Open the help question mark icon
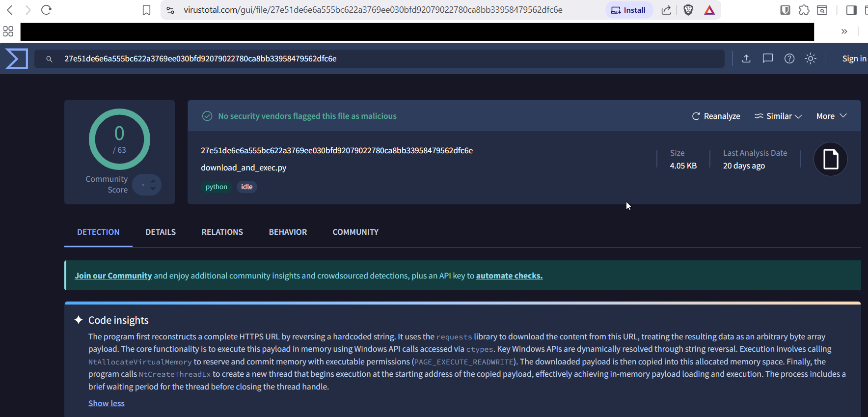Screen dimensions: 868x417 [789, 58]
